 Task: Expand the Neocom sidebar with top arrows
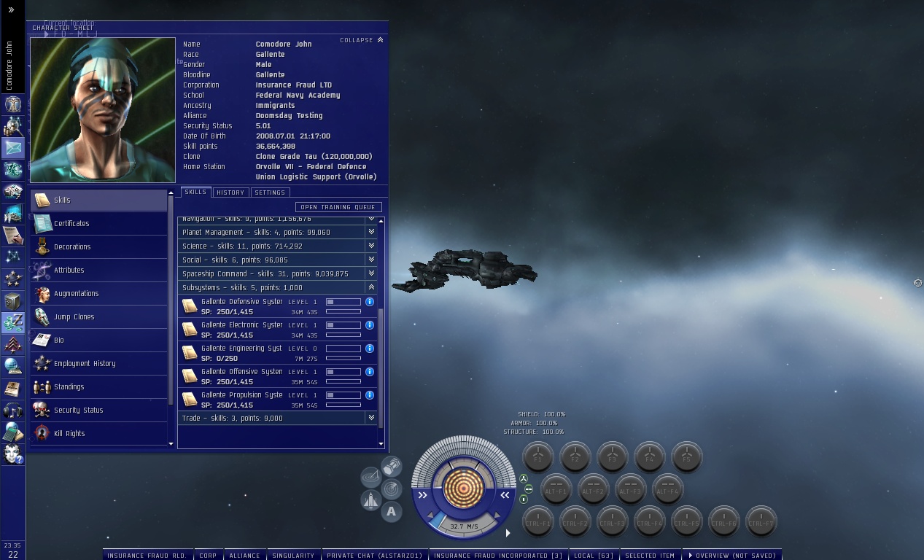click(x=11, y=10)
